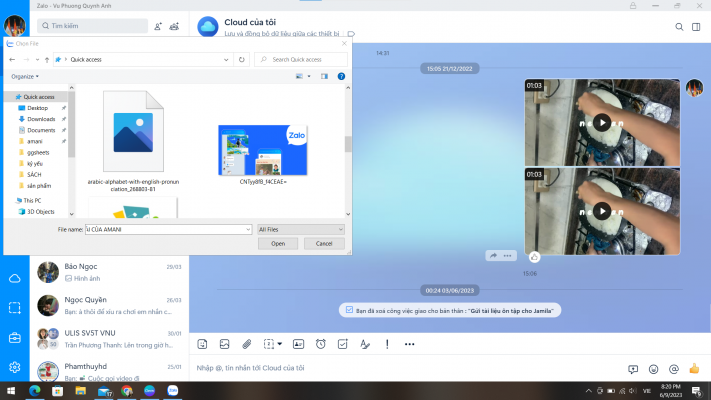Image resolution: width=711 pixels, height=400 pixels.
Task: Click the profile avatar at the top of the sidebar
Action: [15, 25]
